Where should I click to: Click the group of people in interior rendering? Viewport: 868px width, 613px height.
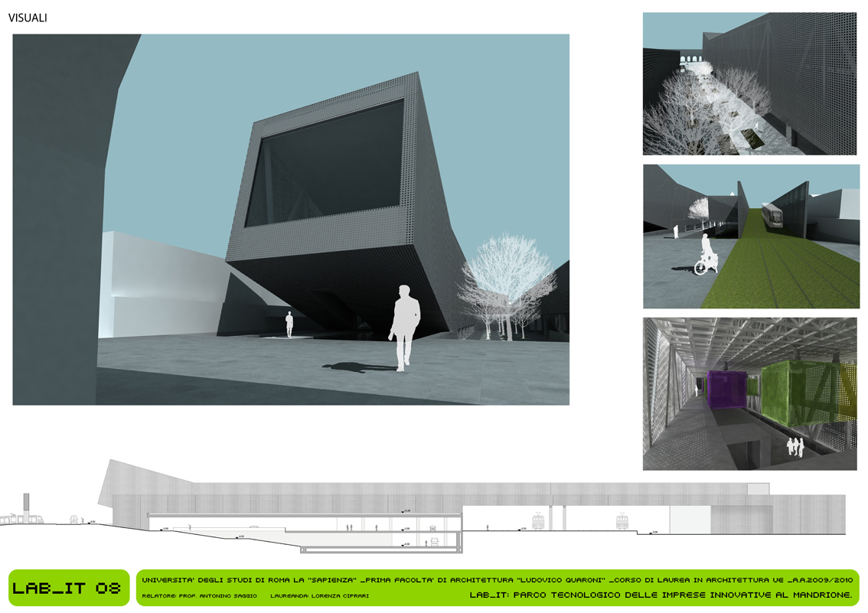pyautogui.click(x=795, y=447)
